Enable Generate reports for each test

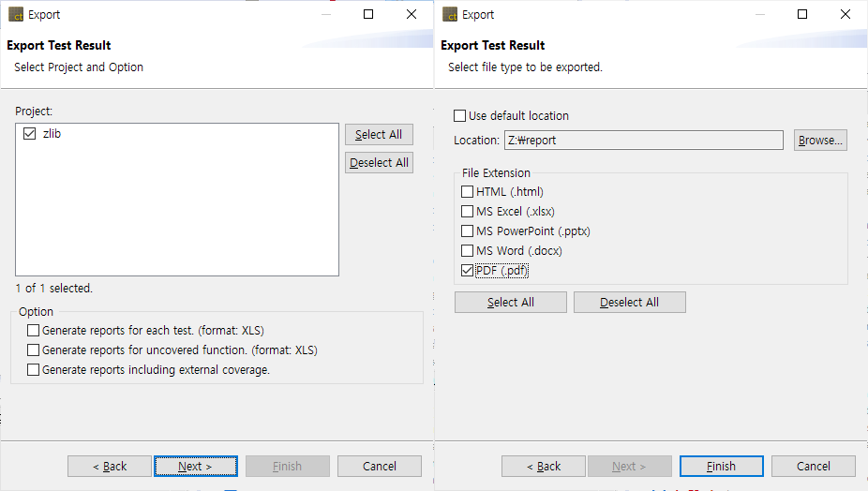pyautogui.click(x=34, y=331)
